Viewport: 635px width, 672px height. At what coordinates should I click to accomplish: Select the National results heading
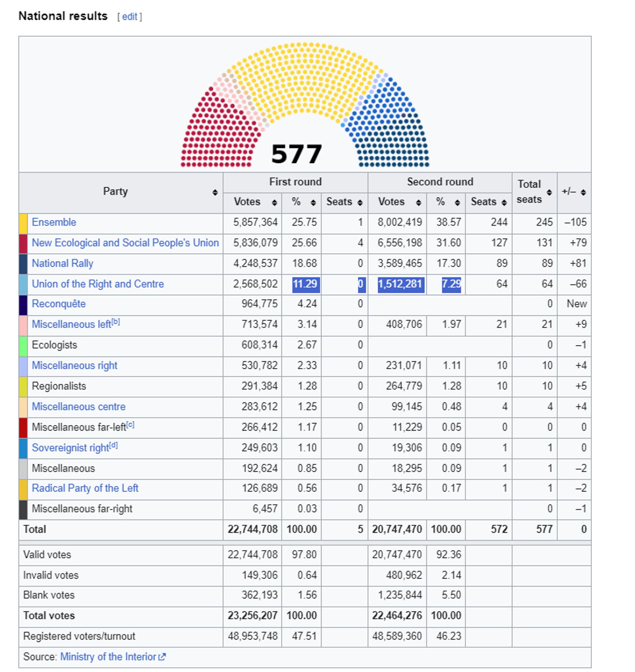[x=63, y=16]
